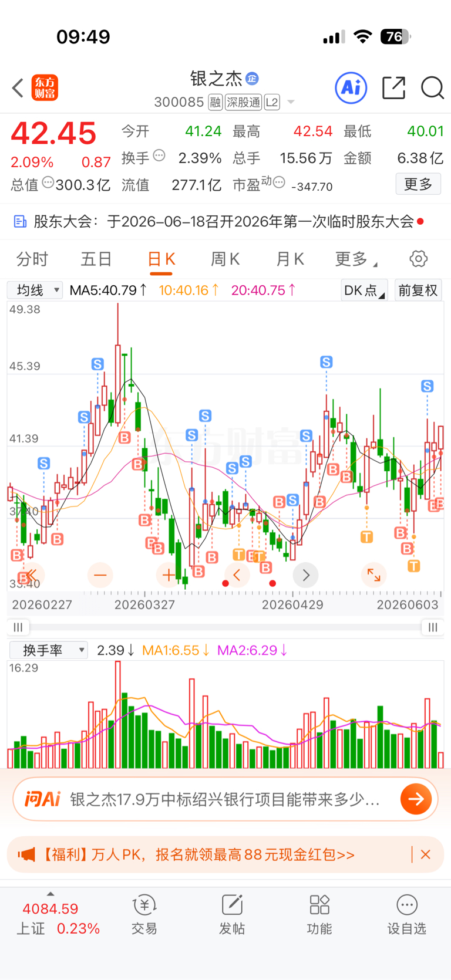Tap the 4084.59 上证 index value
Image resolution: width=451 pixels, height=980 pixels.
(50, 909)
